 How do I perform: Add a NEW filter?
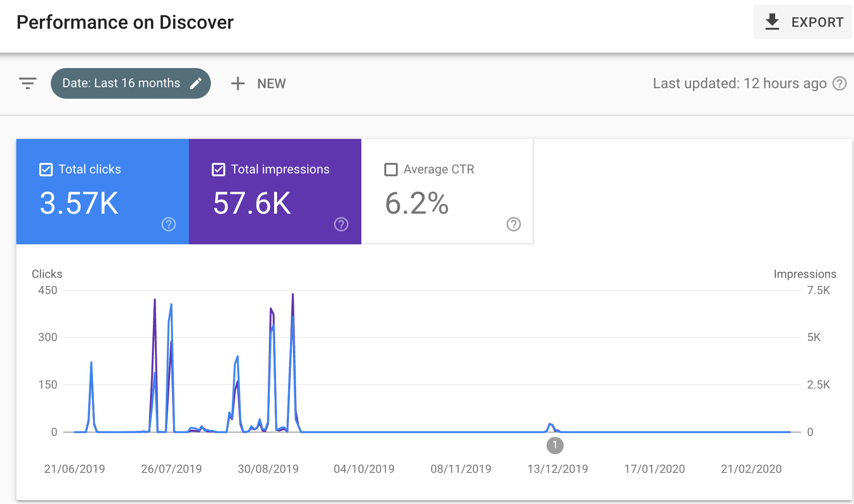click(259, 83)
